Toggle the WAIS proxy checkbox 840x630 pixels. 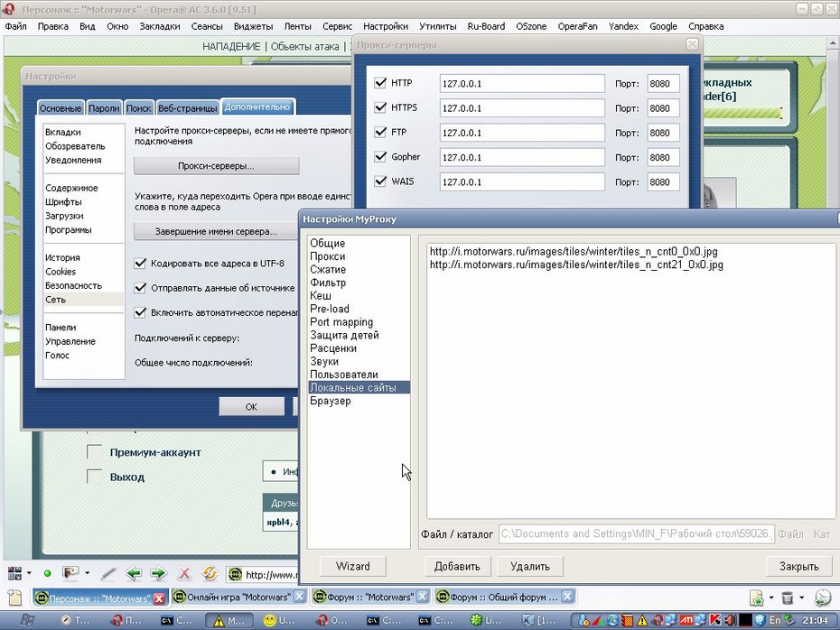[380, 181]
